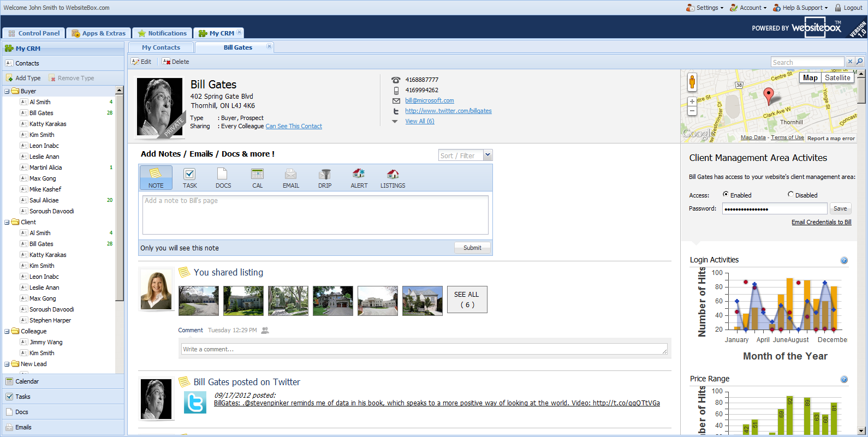Screen dimensions: 868x437
Task: Zoom out on the map with minus
Action: pyautogui.click(x=692, y=111)
